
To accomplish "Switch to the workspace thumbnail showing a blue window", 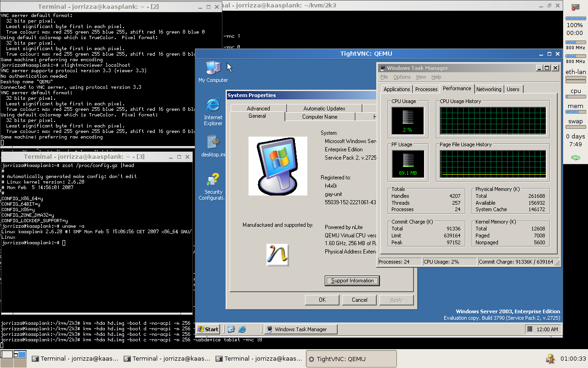I will (x=20, y=354).
